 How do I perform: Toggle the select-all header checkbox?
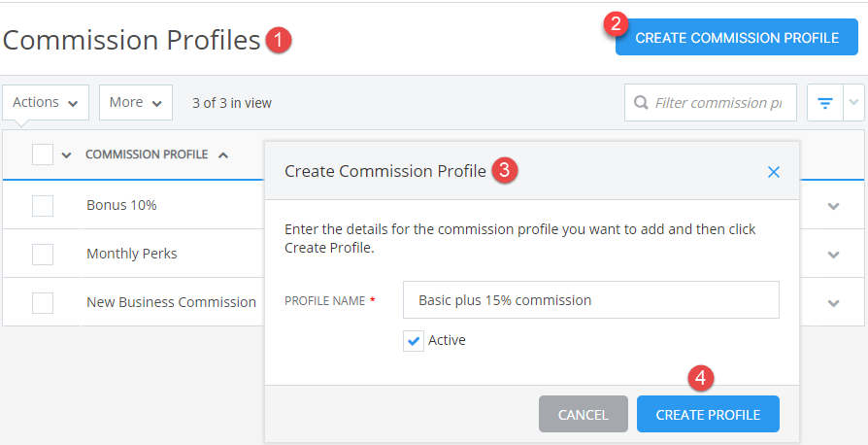click(43, 154)
